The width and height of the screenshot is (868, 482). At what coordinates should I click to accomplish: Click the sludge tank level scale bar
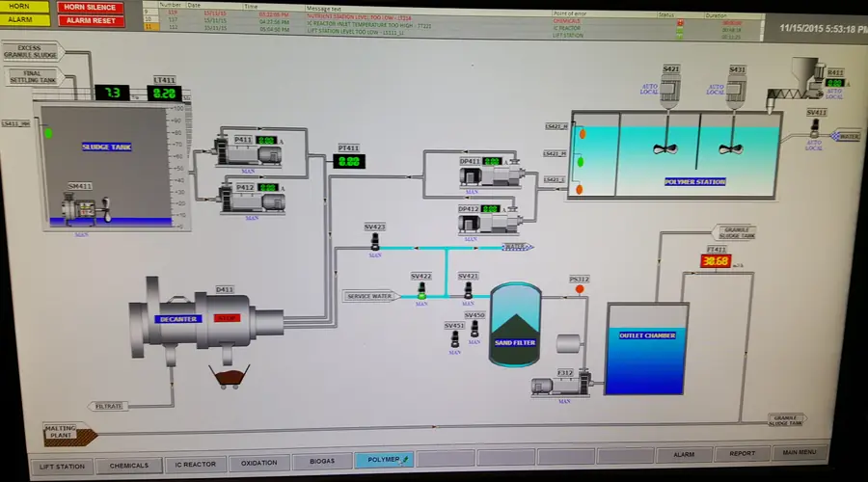(x=178, y=167)
